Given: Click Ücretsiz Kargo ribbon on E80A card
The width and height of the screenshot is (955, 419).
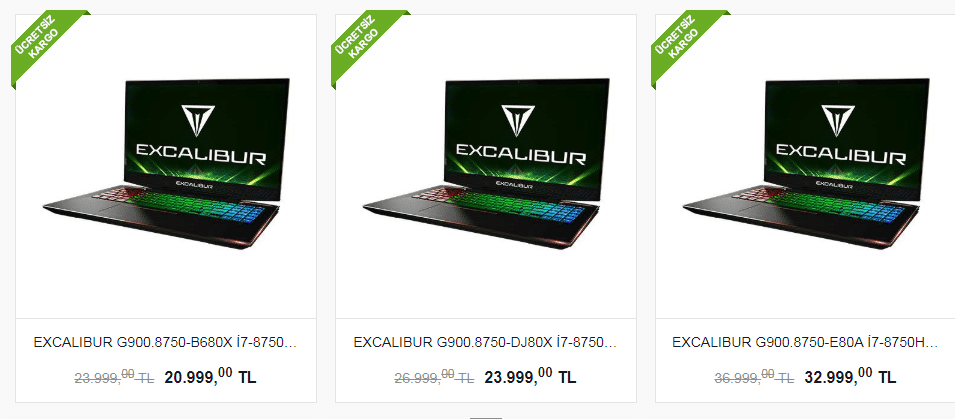Looking at the screenshot, I should click(685, 43).
